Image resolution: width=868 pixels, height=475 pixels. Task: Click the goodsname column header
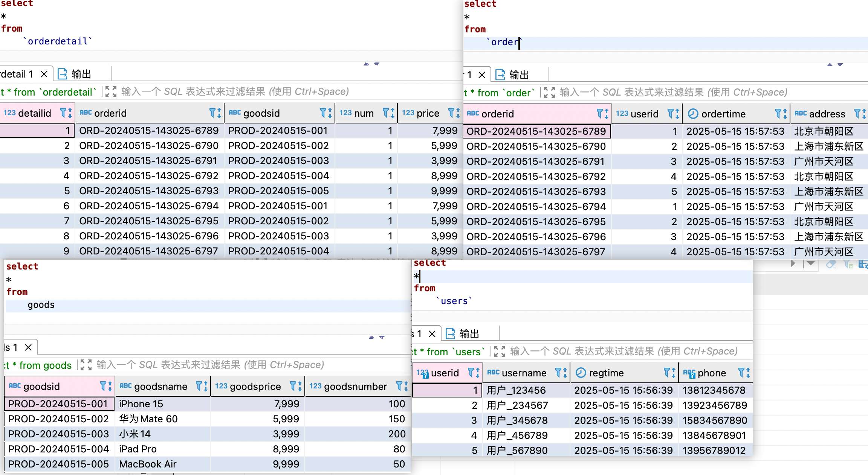pos(160,386)
